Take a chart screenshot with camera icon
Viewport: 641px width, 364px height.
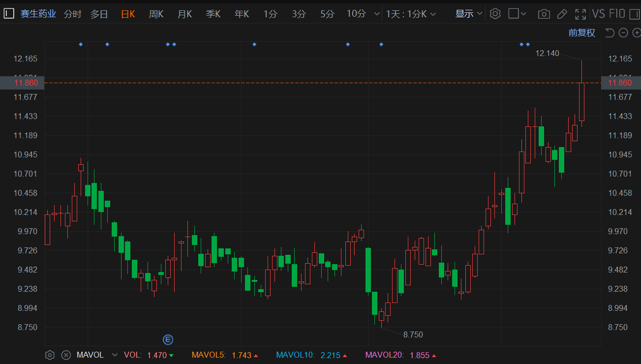click(544, 14)
